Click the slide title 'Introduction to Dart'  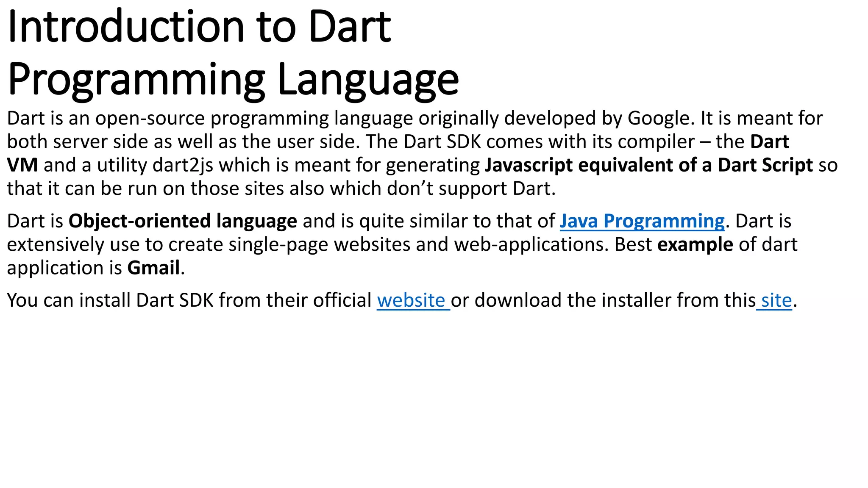coord(199,26)
